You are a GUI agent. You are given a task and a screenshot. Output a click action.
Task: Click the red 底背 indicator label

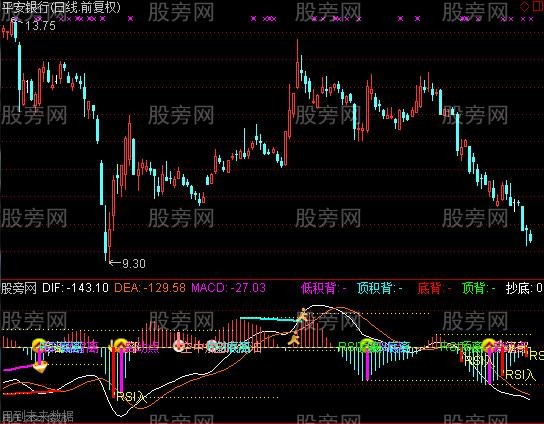pyautogui.click(x=434, y=288)
